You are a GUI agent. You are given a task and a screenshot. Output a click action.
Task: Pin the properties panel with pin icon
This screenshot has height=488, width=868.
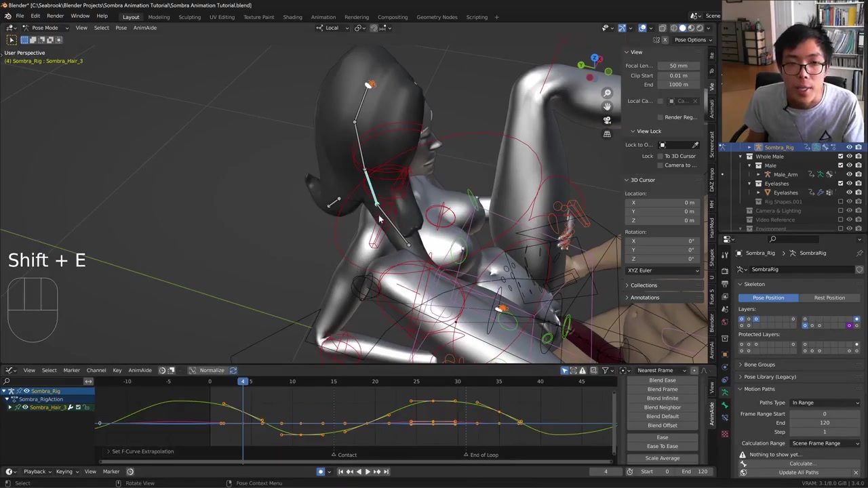point(859,253)
